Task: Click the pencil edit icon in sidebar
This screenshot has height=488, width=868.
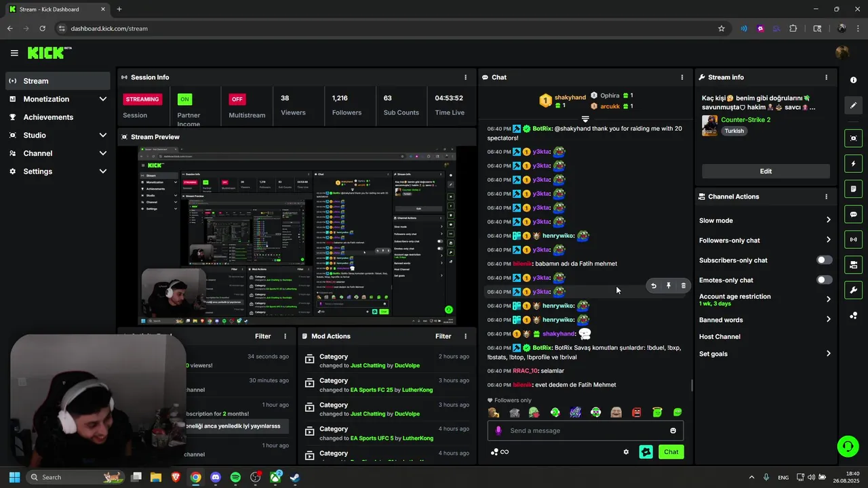Action: pyautogui.click(x=853, y=105)
